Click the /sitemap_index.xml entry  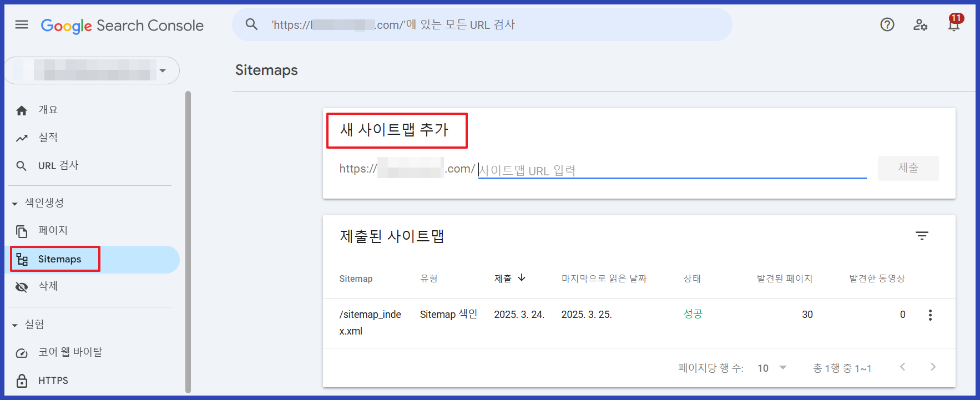click(x=370, y=323)
